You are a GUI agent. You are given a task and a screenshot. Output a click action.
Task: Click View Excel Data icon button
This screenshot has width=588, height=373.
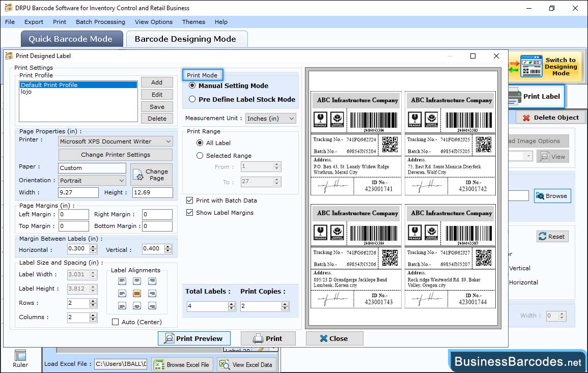[246, 364]
